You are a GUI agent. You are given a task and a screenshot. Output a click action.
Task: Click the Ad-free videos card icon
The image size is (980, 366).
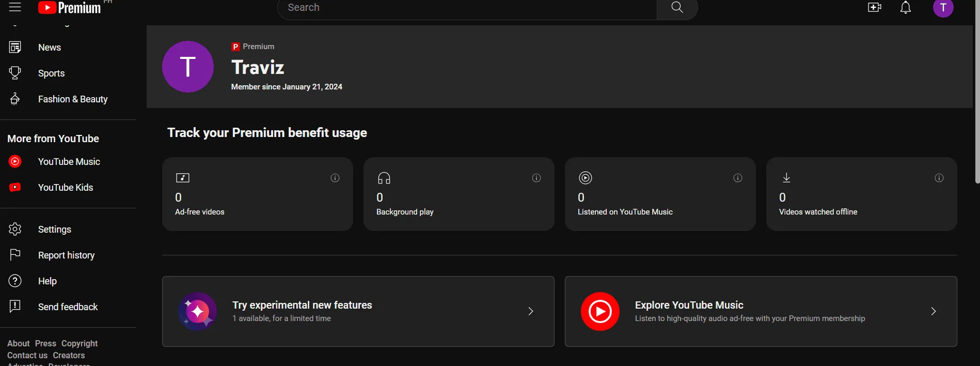tap(183, 178)
